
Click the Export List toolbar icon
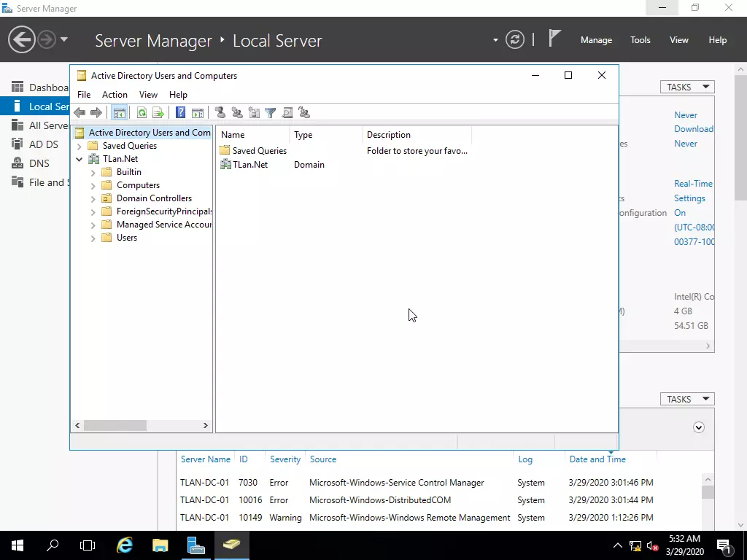pyautogui.click(x=158, y=113)
